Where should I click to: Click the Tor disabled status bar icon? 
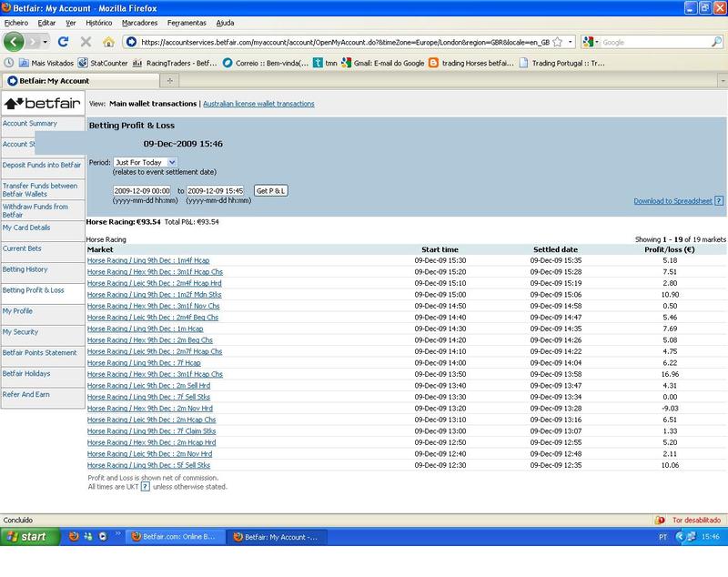pyautogui.click(x=660, y=521)
